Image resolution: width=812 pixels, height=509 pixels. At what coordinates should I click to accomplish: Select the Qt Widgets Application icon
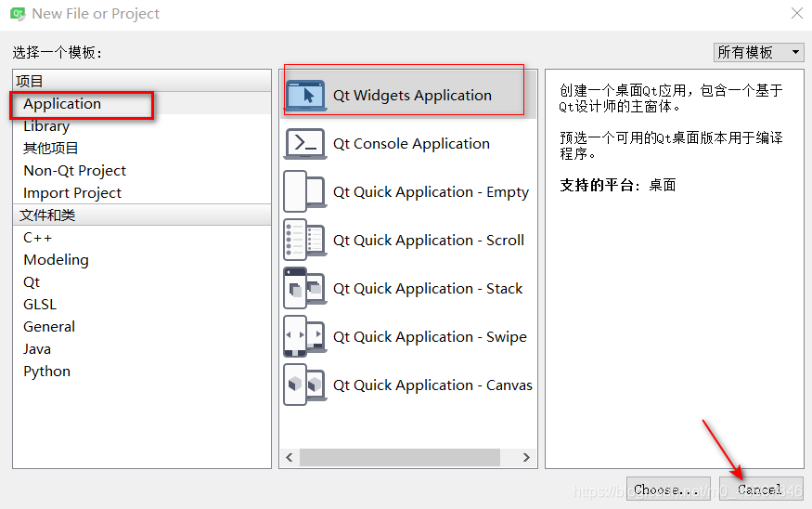pyautogui.click(x=305, y=96)
